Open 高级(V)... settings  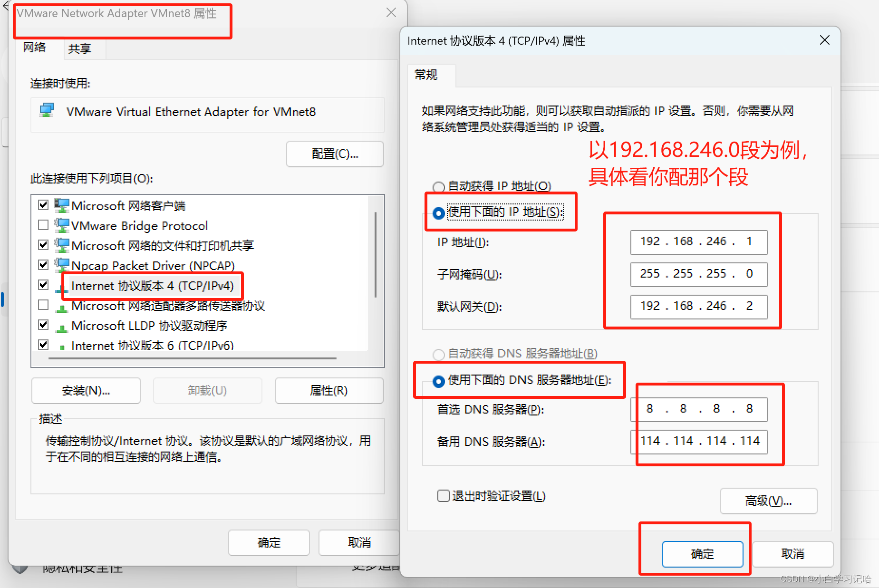click(768, 501)
